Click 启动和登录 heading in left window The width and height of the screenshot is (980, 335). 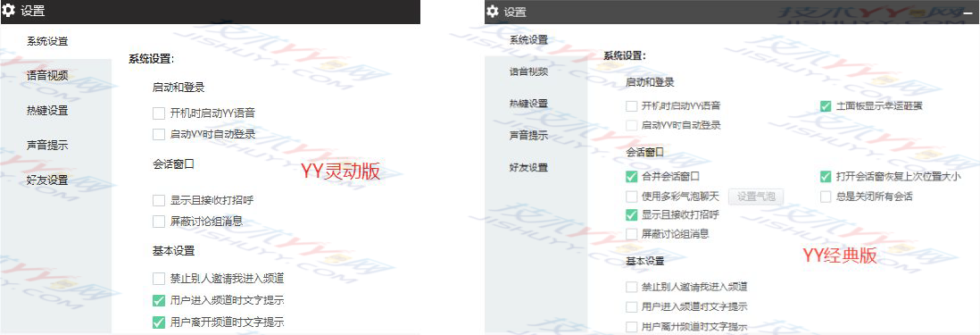179,87
